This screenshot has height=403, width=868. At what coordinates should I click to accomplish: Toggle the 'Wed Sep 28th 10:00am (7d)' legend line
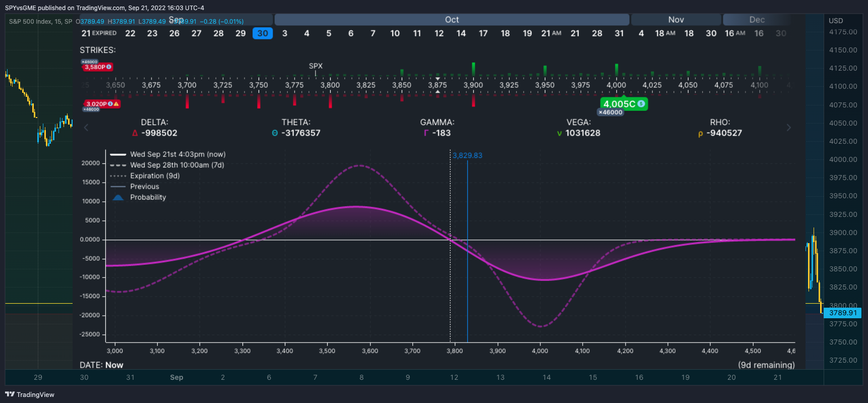[167, 165]
